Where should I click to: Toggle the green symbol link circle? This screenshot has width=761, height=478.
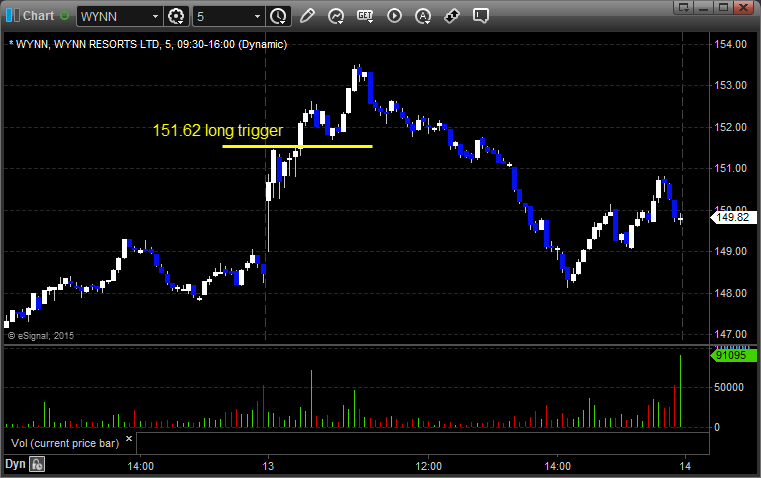click(64, 16)
